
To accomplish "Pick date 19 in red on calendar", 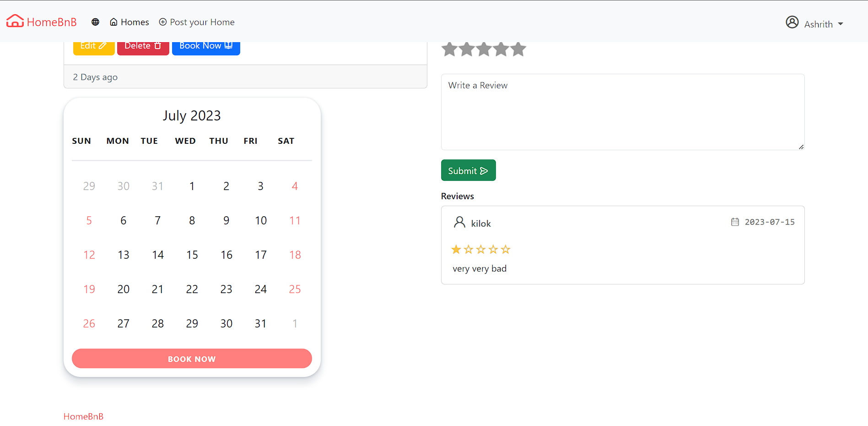I will [89, 289].
